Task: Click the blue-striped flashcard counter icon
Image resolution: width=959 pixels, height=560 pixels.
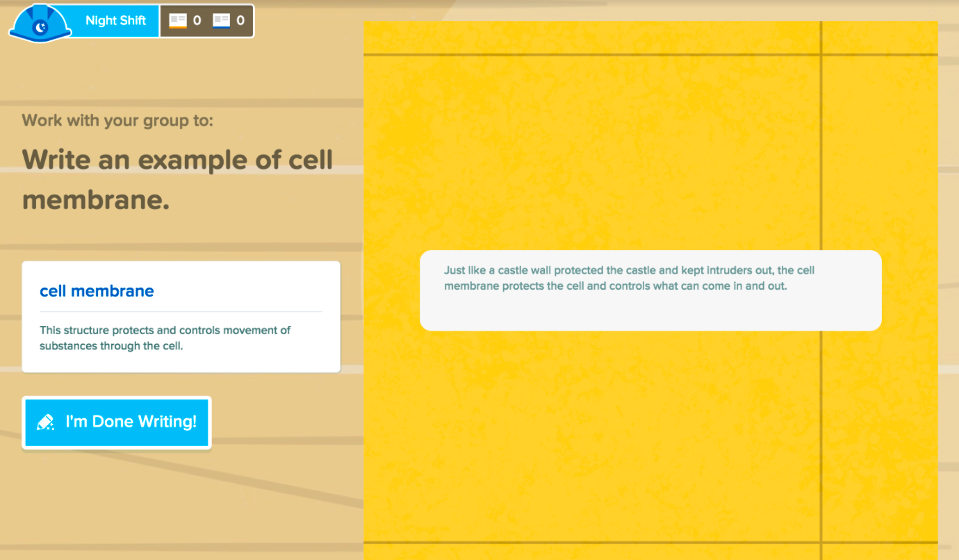Action: [222, 20]
